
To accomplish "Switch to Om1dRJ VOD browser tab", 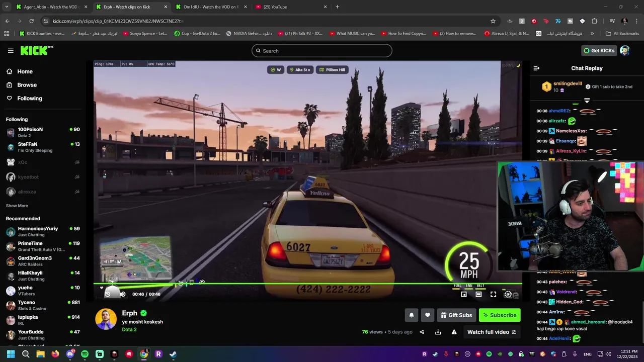I will tap(210, 7).
